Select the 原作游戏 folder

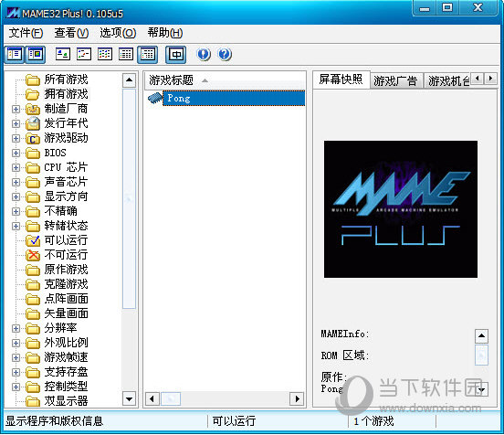click(x=66, y=270)
